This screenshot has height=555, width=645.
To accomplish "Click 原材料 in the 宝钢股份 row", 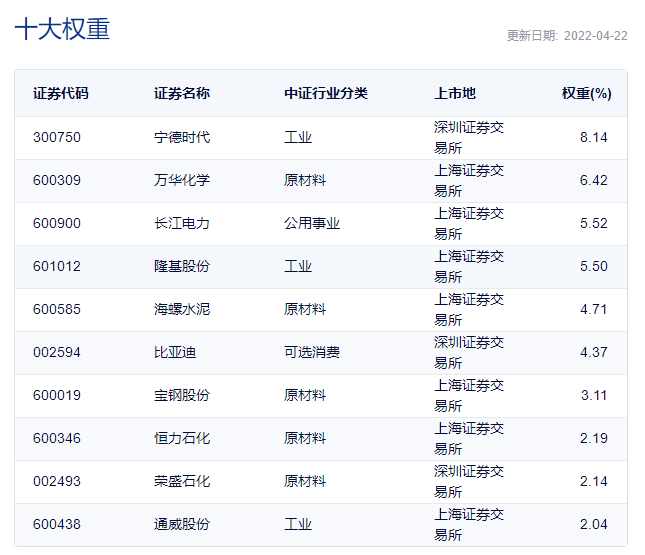I will coord(305,395).
